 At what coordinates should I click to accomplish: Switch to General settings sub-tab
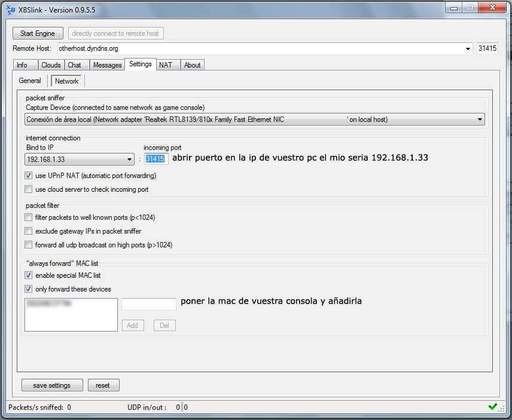[30, 81]
